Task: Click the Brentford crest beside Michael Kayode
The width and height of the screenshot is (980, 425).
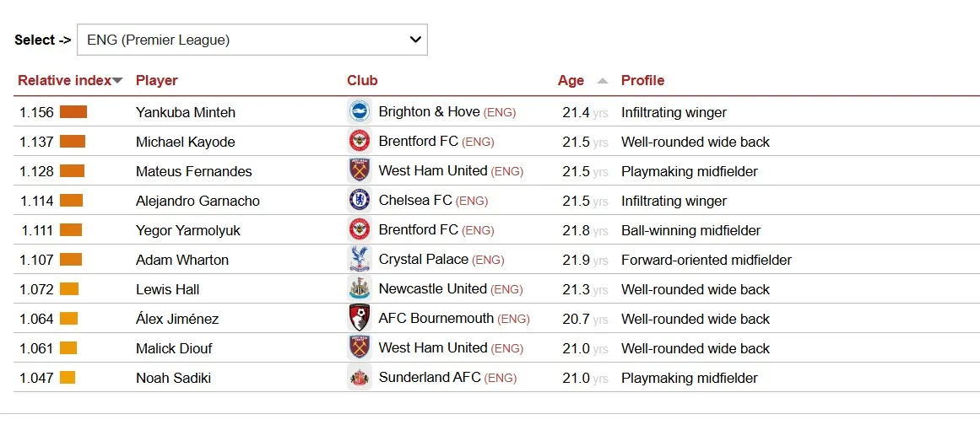Action: (360, 142)
